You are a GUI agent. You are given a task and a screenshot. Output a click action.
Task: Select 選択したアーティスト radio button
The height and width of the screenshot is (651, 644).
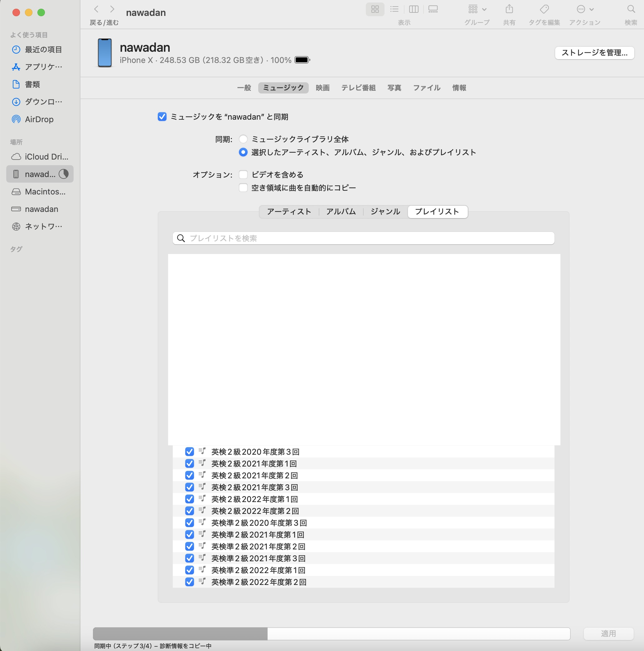(x=243, y=152)
